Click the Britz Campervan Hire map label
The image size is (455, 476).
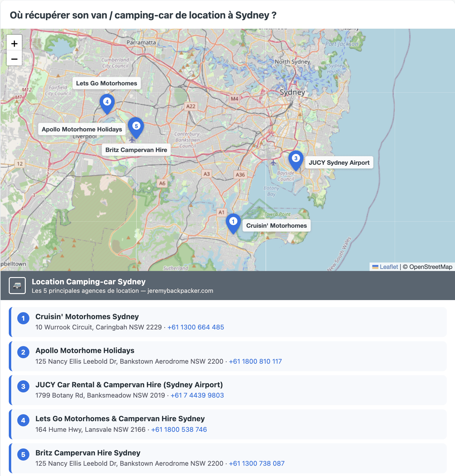point(136,150)
